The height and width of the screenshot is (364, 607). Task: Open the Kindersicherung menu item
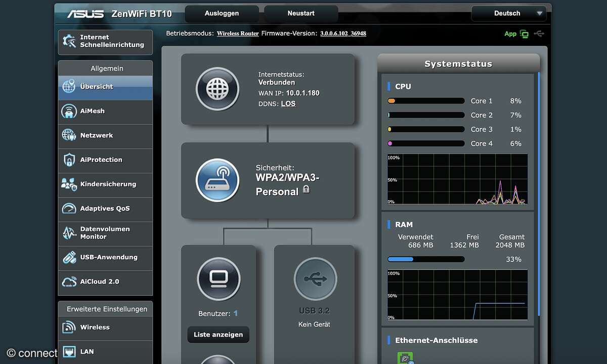pos(105,184)
